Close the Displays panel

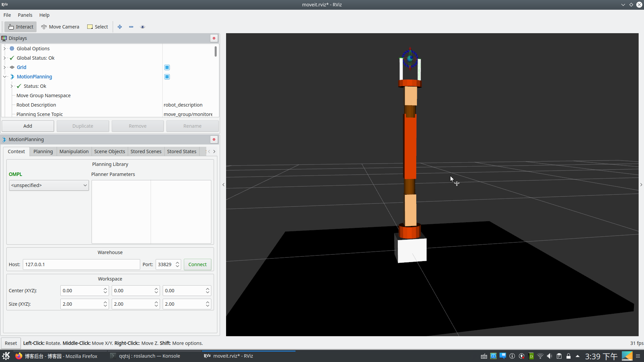[x=214, y=38]
